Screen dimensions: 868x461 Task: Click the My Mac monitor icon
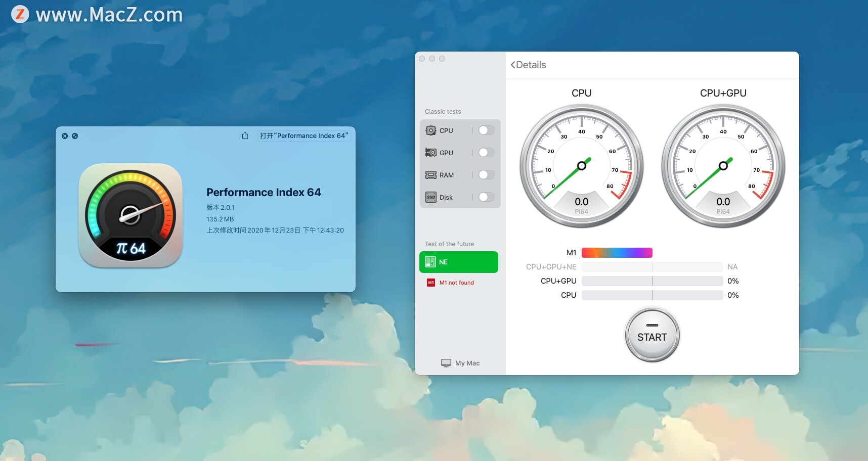pyautogui.click(x=446, y=363)
